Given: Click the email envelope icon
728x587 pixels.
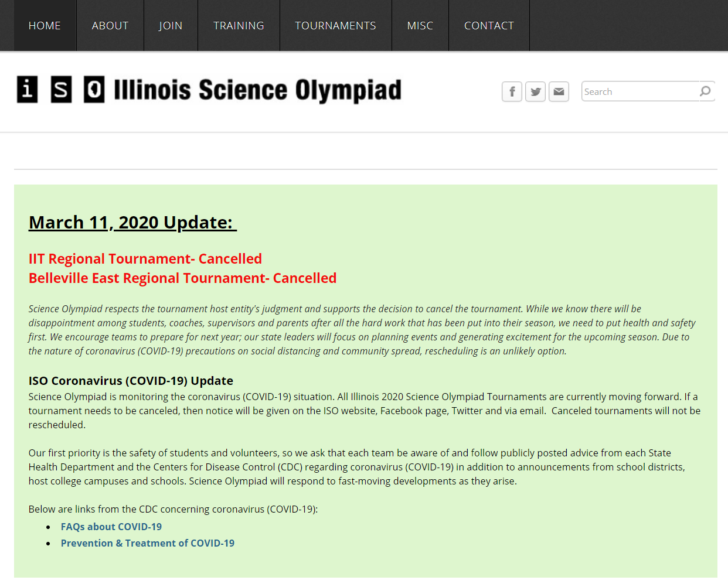Looking at the screenshot, I should tap(559, 91).
